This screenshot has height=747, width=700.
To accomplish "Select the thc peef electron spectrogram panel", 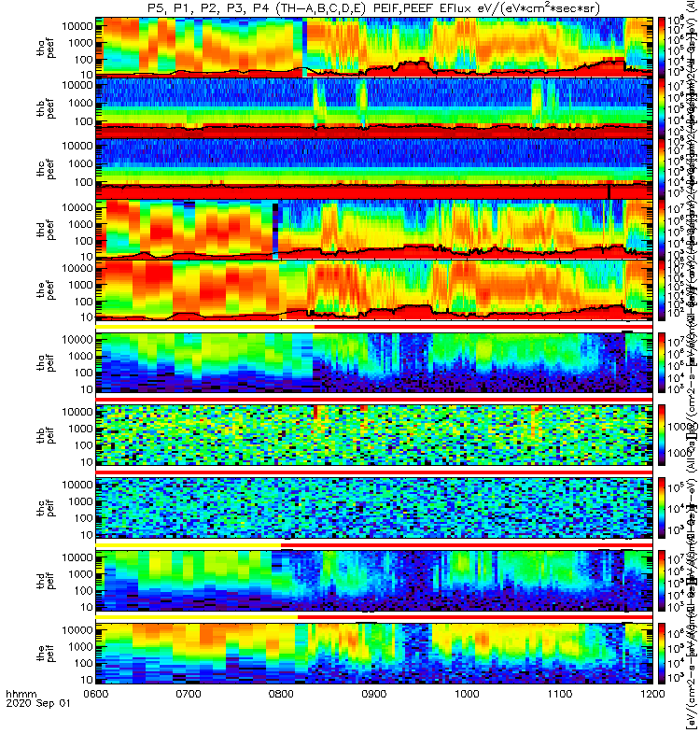I will point(374,169).
